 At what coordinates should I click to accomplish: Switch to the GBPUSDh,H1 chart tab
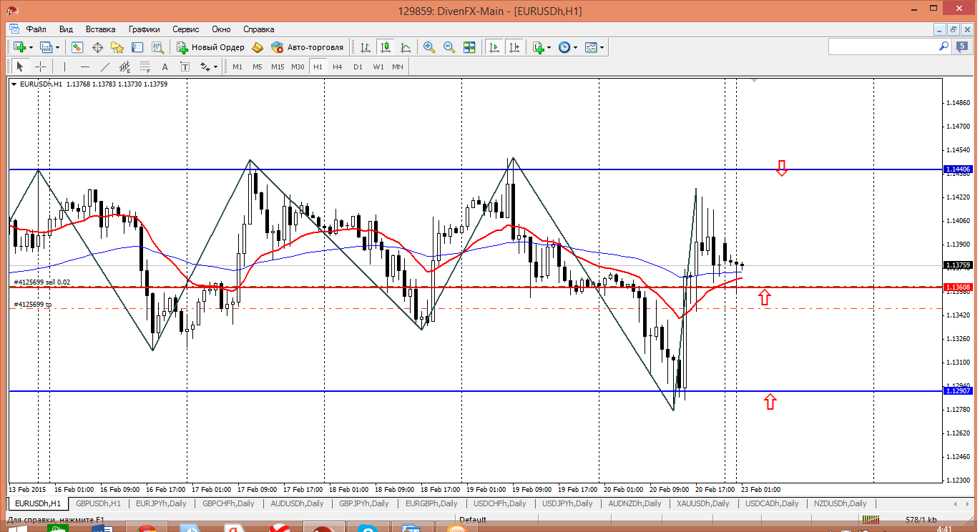tap(99, 503)
